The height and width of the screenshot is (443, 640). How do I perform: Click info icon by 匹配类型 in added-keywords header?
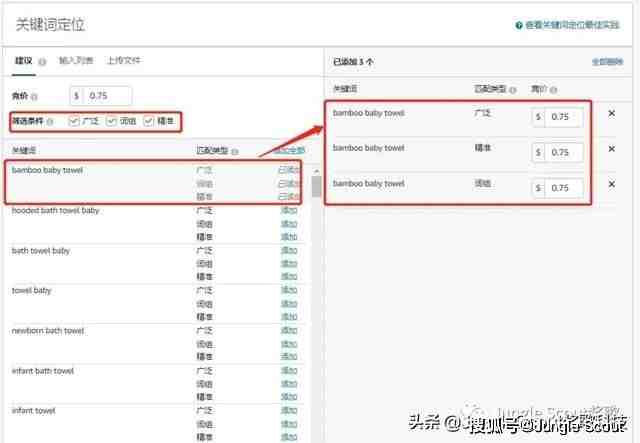(x=513, y=90)
